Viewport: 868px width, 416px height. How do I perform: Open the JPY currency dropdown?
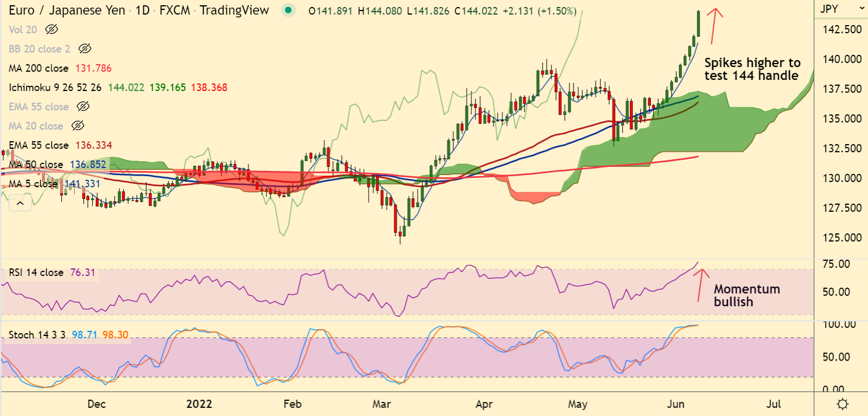pos(841,9)
